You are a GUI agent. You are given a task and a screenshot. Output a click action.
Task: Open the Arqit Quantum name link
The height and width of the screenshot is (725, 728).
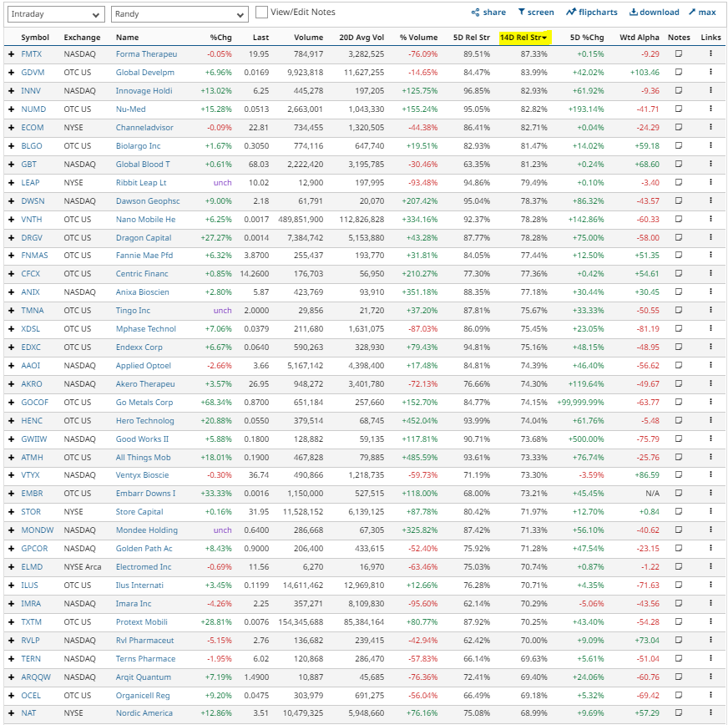point(144,677)
